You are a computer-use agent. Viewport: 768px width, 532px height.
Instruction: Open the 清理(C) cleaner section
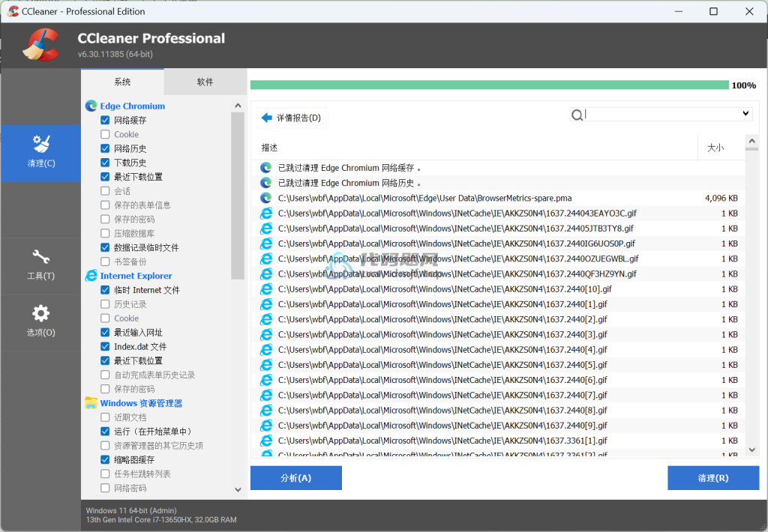[41, 153]
